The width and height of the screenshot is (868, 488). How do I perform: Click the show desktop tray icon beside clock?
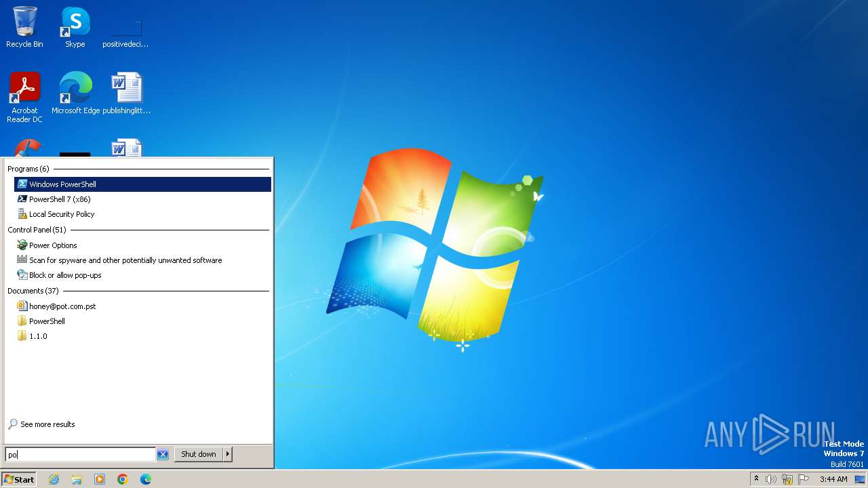(x=860, y=479)
